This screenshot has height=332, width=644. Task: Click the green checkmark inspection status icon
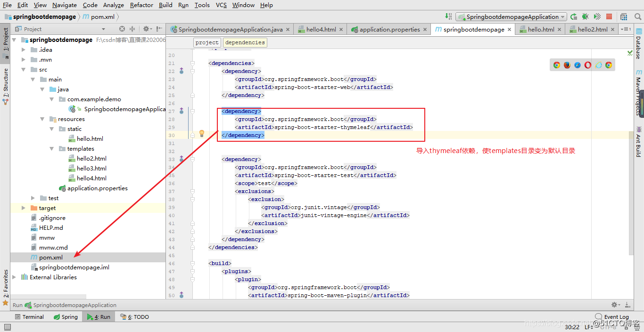pyautogui.click(x=630, y=53)
